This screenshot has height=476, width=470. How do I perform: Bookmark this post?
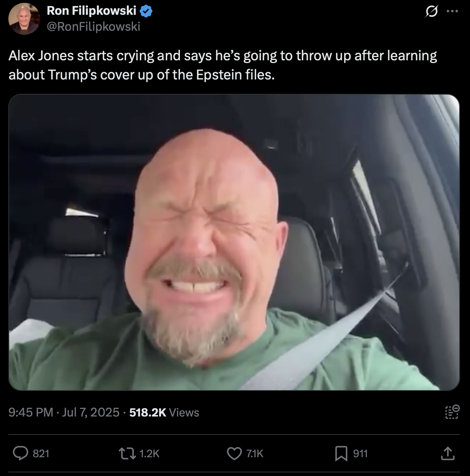tap(341, 454)
